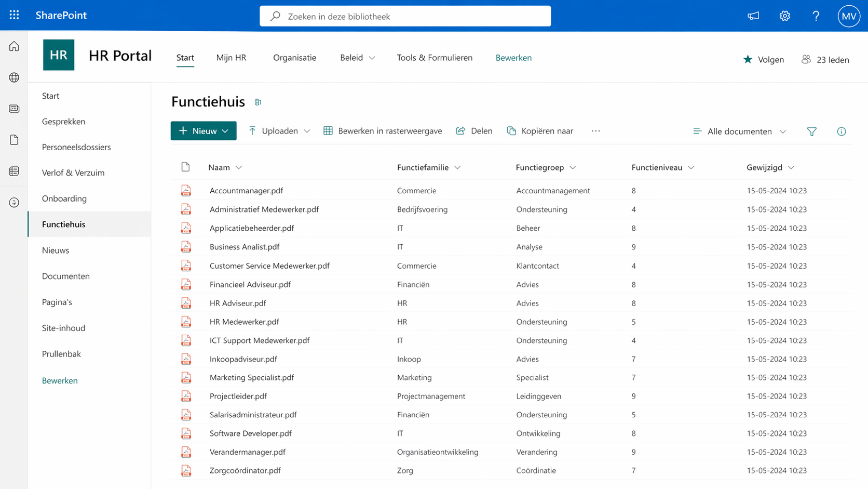This screenshot has width=868, height=489.
Task: Click the circular create icon in left rail
Action: coord(14,202)
